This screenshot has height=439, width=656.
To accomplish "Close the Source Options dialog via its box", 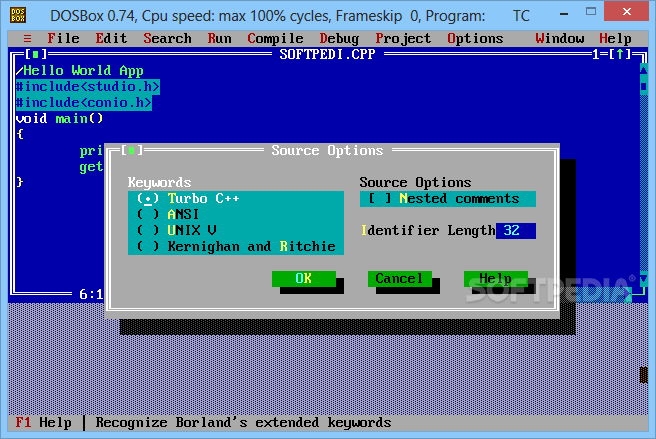I will (132, 150).
